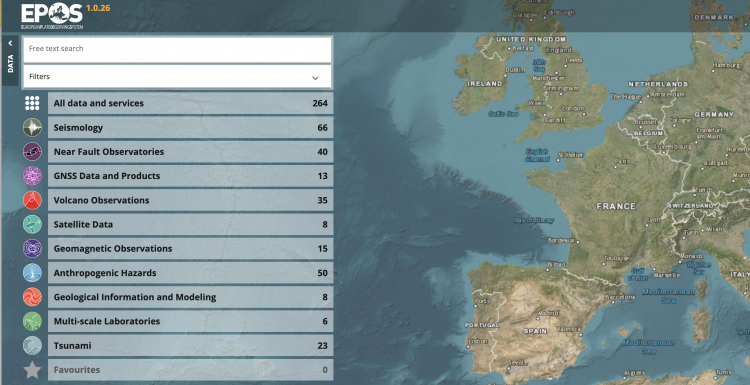The width and height of the screenshot is (750, 385).
Task: Select the Geological Information and Modeling icon
Action: (x=32, y=297)
